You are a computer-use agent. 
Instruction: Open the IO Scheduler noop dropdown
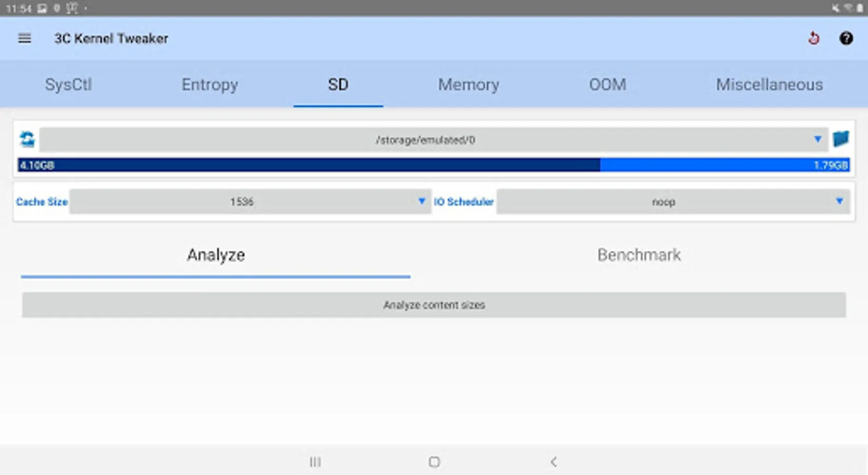[673, 202]
